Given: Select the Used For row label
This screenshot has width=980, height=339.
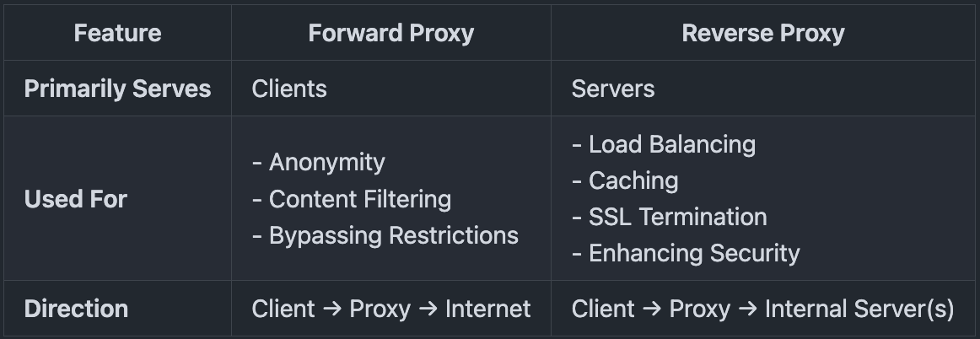Looking at the screenshot, I should coord(76,199).
